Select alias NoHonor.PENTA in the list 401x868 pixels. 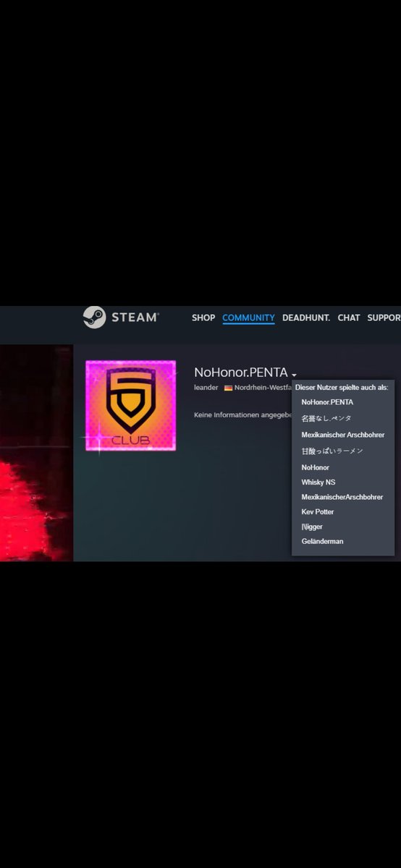click(327, 402)
